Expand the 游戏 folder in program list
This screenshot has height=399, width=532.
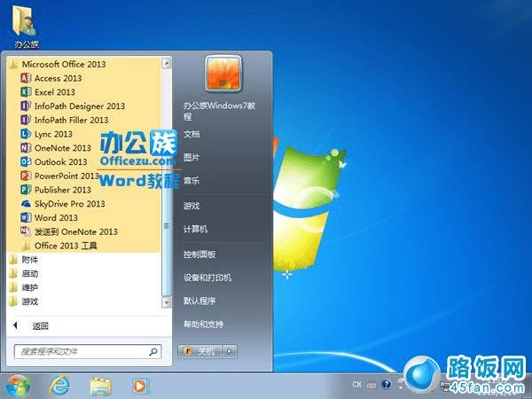pos(23,301)
